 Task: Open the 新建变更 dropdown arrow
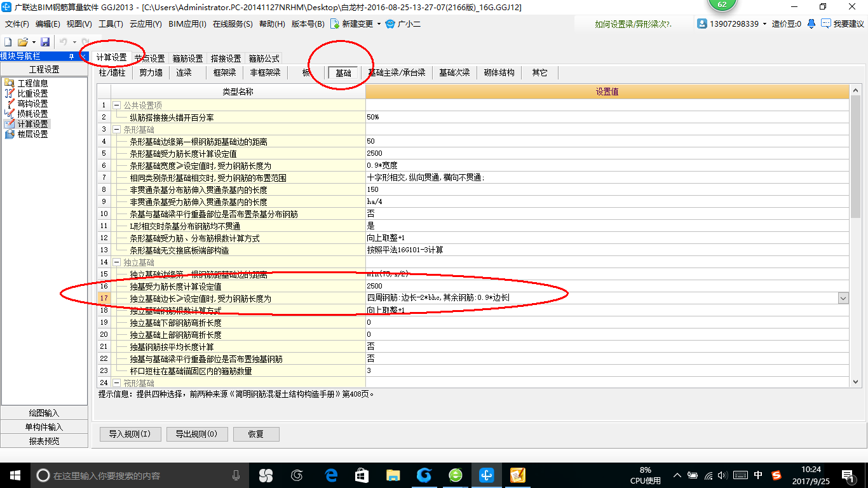[379, 24]
